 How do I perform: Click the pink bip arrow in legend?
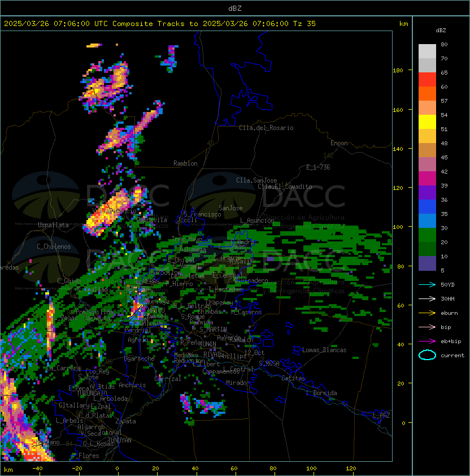pyautogui.click(x=427, y=327)
